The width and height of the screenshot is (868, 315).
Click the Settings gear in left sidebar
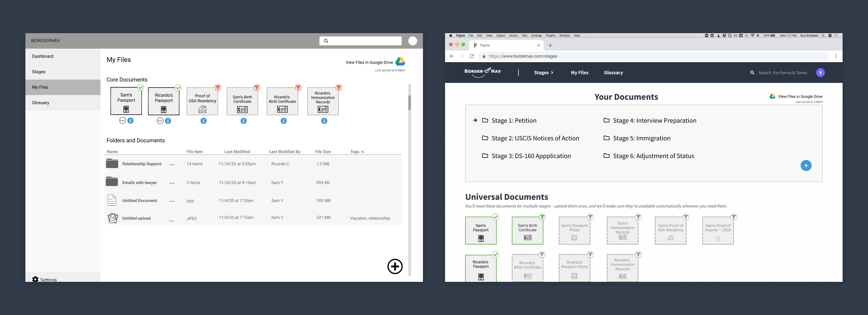pyautogui.click(x=35, y=279)
